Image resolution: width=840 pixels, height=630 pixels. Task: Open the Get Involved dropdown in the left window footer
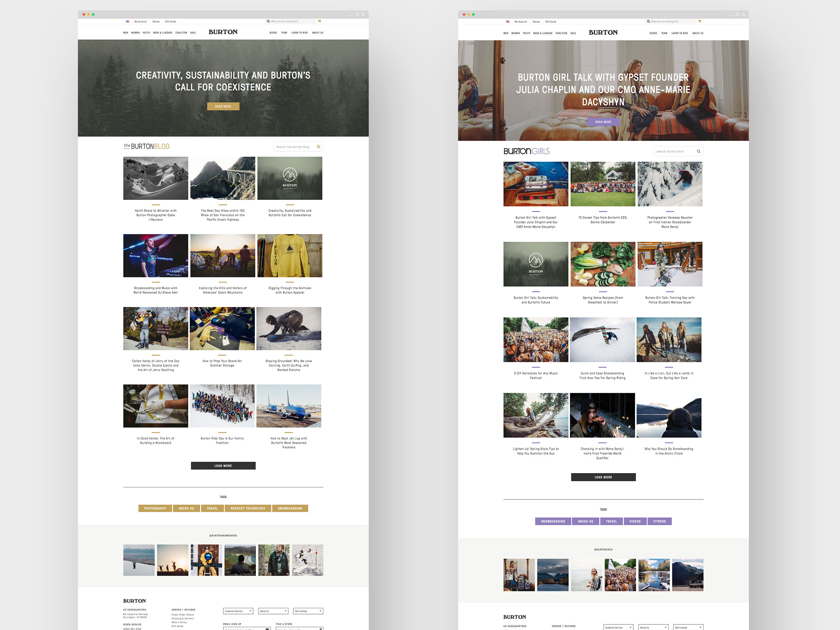pos(308,611)
